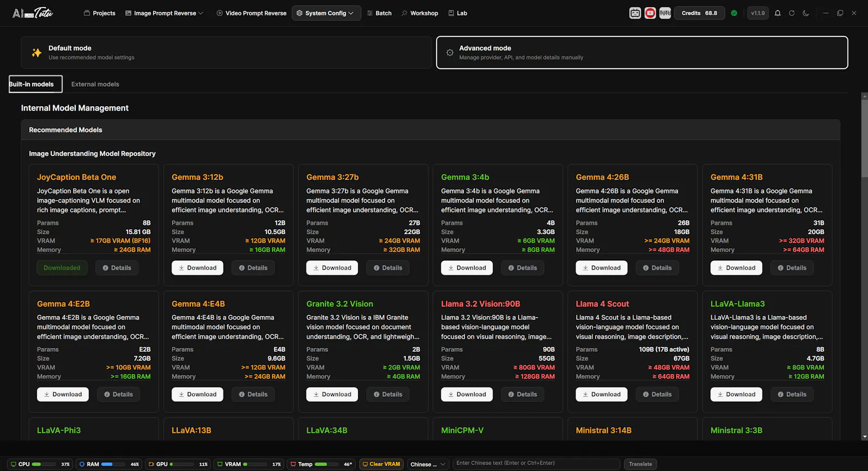The image size is (868, 471).
Task: Open the Bilibili channel icon
Action: coord(635,13)
